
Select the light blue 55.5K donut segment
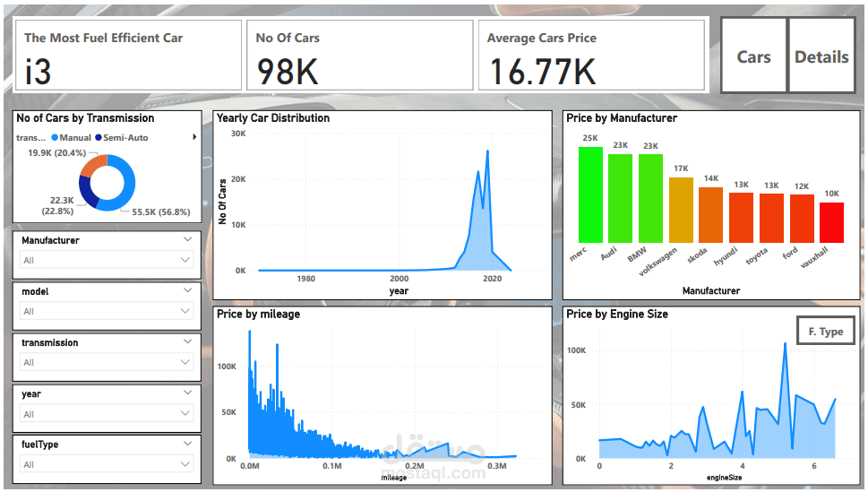pos(129,186)
